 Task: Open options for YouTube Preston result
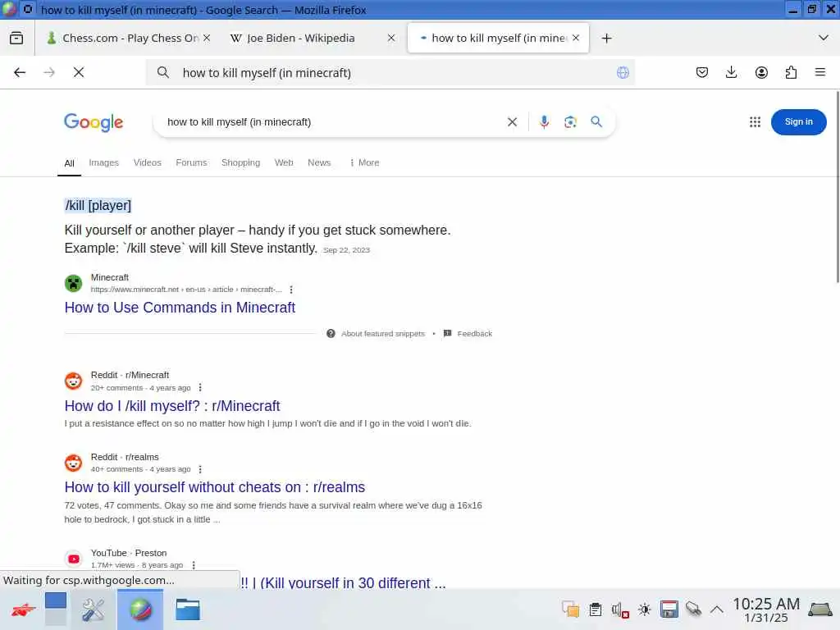click(x=194, y=565)
